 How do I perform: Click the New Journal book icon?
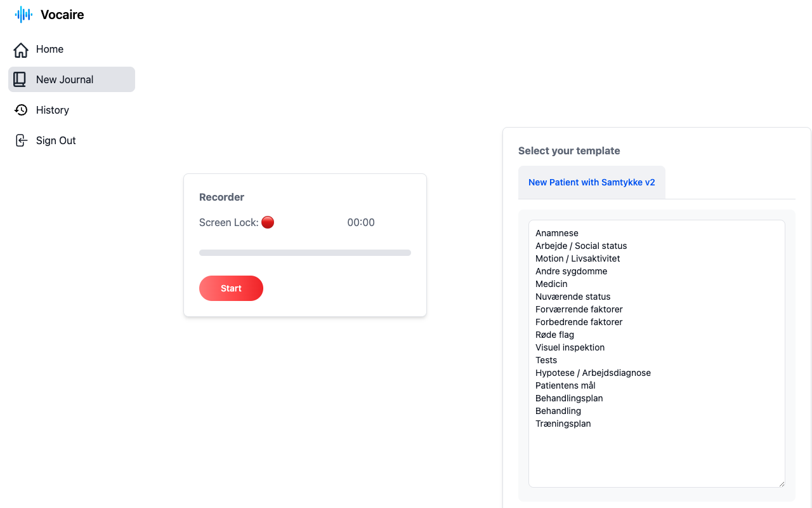[x=21, y=79]
